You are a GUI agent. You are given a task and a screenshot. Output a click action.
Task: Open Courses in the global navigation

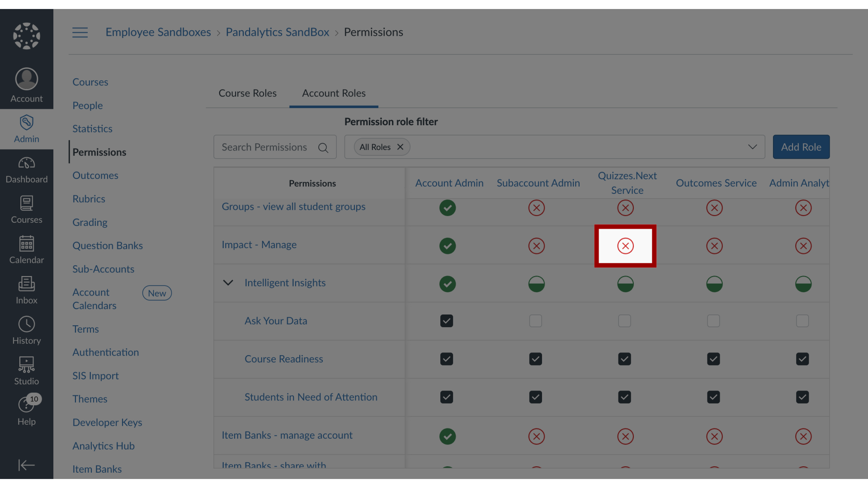coord(27,210)
